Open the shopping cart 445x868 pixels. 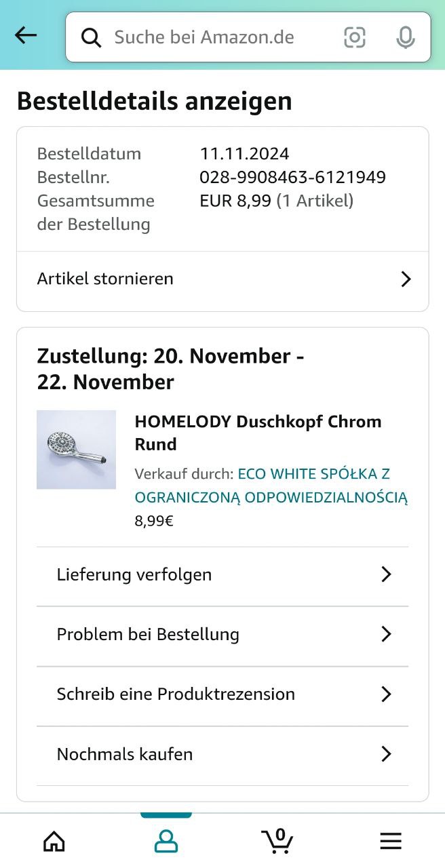click(x=277, y=841)
